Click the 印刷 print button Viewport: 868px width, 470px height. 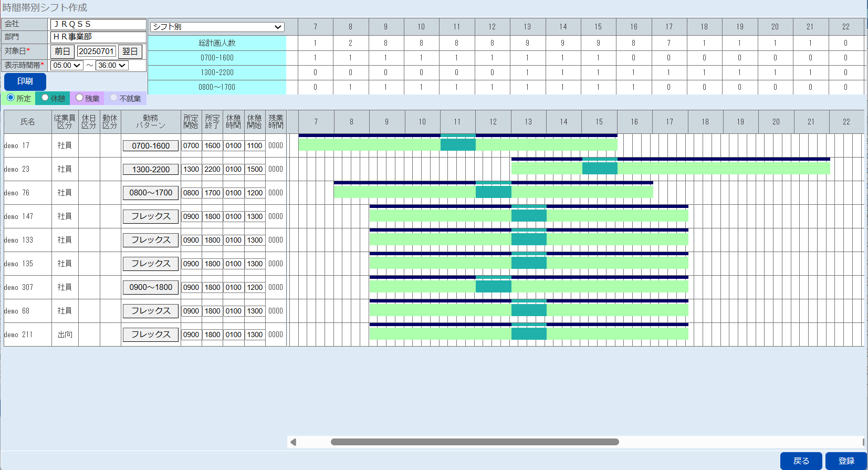pos(25,81)
